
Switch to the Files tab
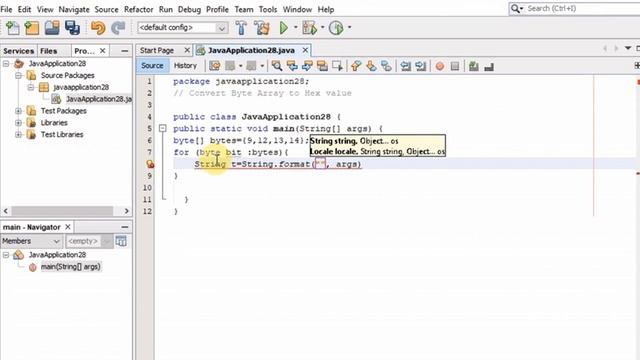coord(49,51)
